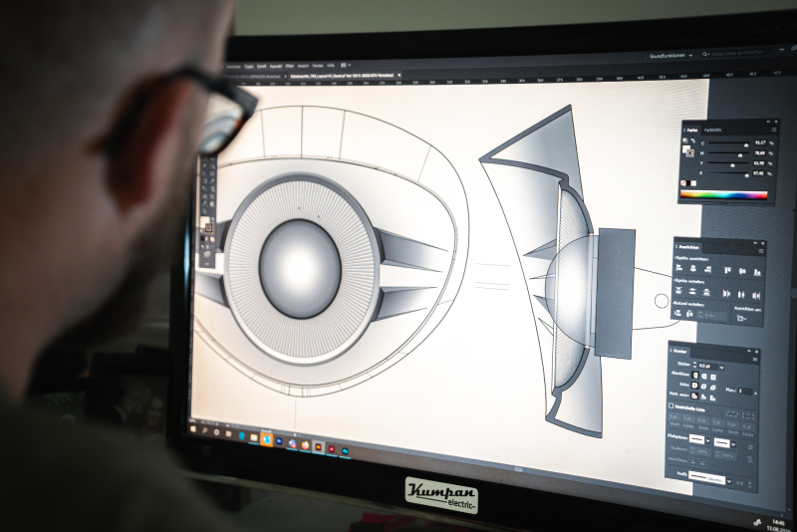Select the projecting cap Abschluss option
Viewport: 797px width, 532px height.
(x=712, y=377)
